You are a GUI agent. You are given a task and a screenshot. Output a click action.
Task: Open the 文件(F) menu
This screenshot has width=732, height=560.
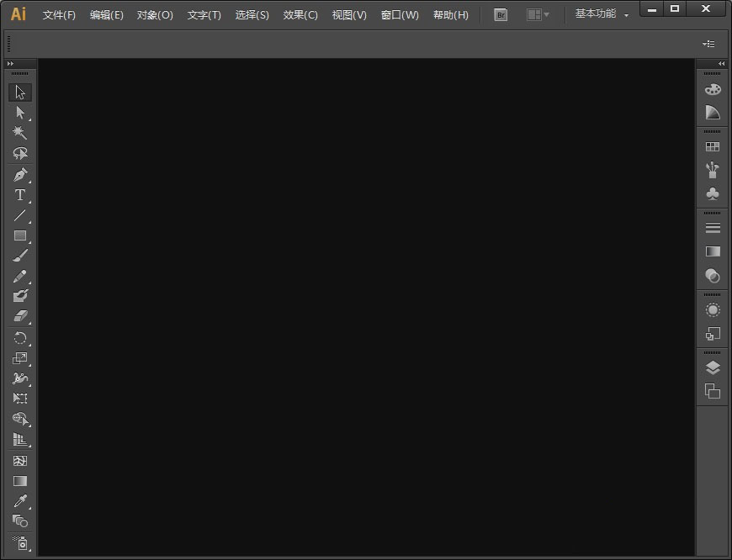coord(59,15)
